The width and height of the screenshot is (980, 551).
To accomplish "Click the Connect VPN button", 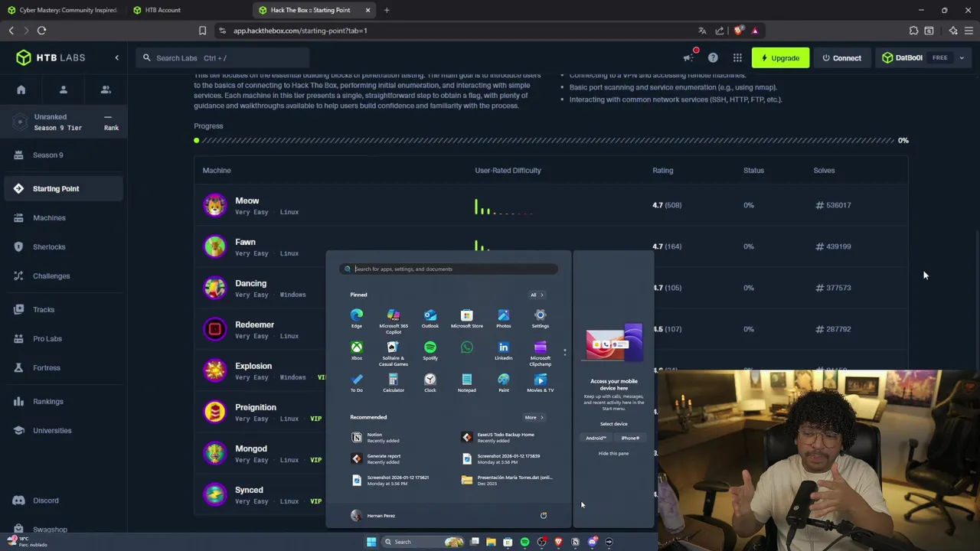I will (841, 58).
